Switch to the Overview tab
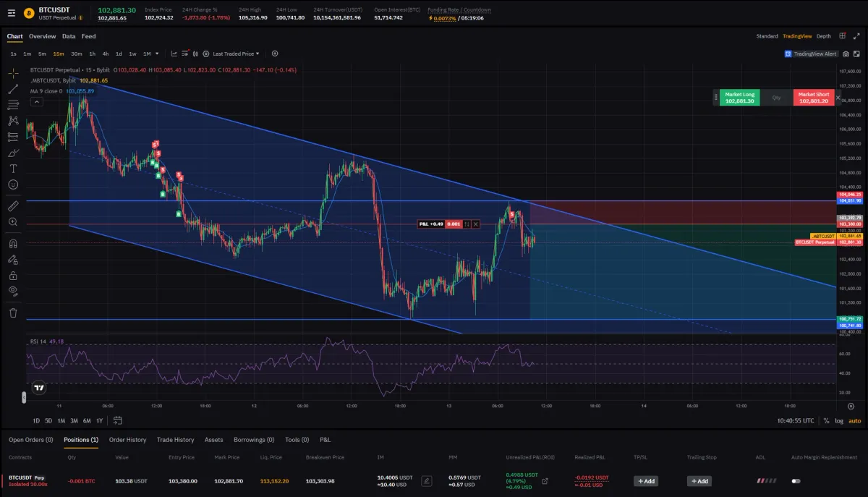The height and width of the screenshot is (497, 868). (42, 36)
